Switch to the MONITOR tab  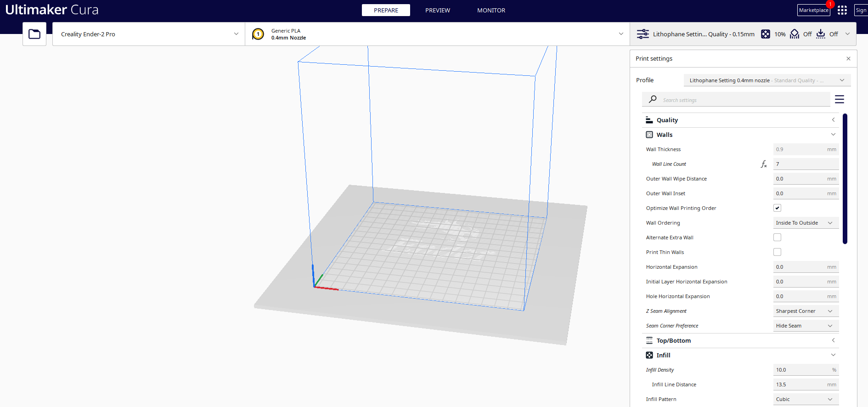click(491, 10)
